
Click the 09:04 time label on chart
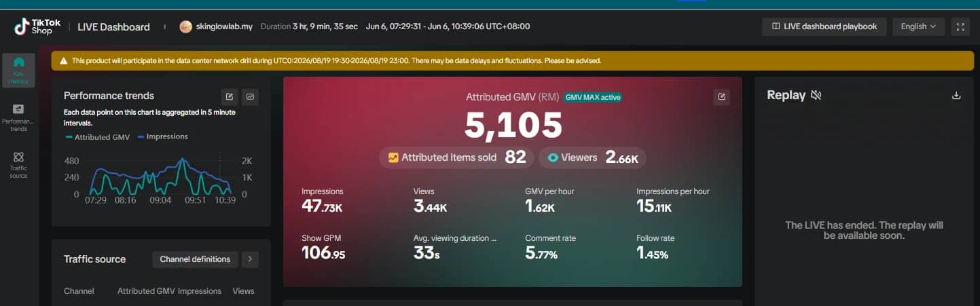pyautogui.click(x=161, y=200)
